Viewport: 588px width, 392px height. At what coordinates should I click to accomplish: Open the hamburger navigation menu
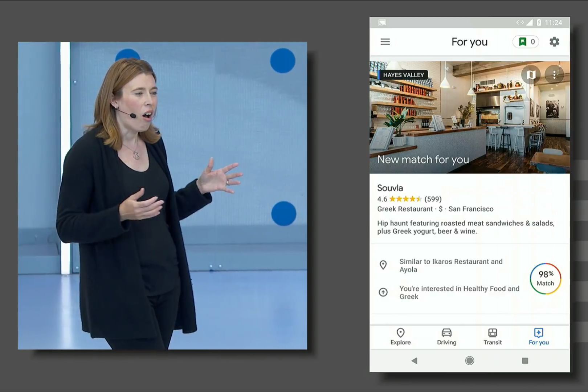point(385,42)
